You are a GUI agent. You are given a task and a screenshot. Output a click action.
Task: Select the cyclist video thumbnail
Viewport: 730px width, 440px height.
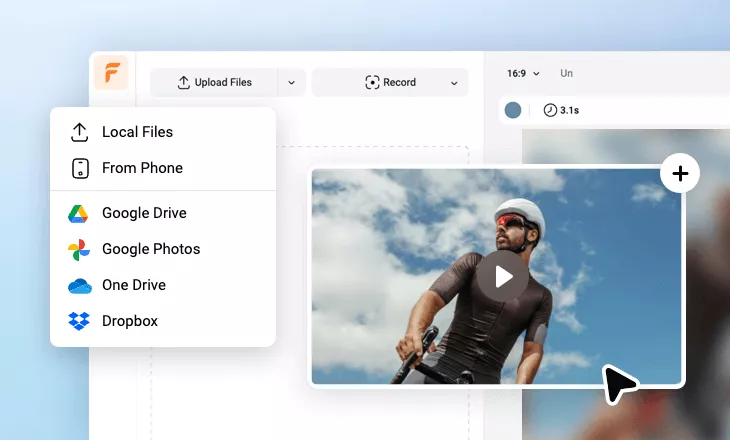[x=496, y=277]
